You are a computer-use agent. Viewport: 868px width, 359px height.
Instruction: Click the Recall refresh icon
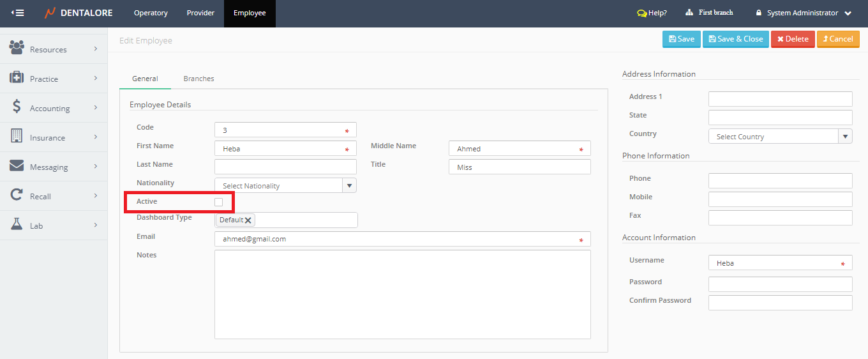coord(17,195)
